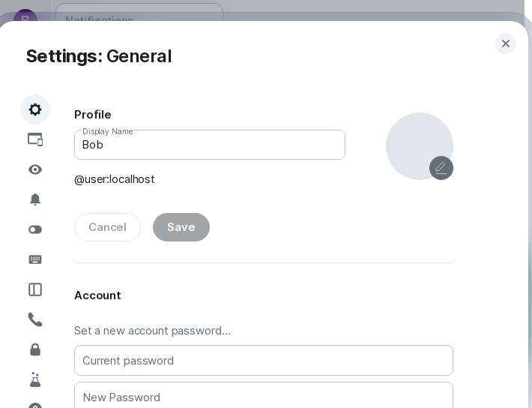
Task: Open Preferences settings toggle icon
Action: [35, 229]
